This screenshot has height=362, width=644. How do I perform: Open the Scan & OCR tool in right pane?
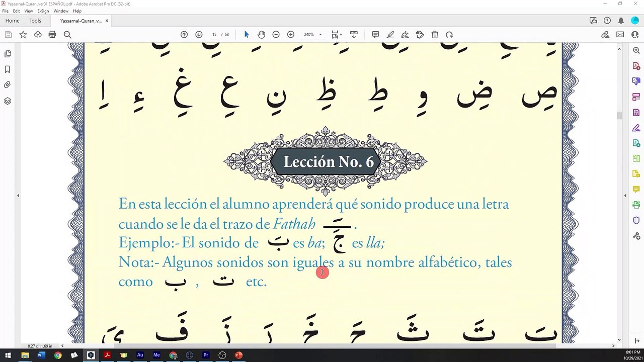click(636, 205)
